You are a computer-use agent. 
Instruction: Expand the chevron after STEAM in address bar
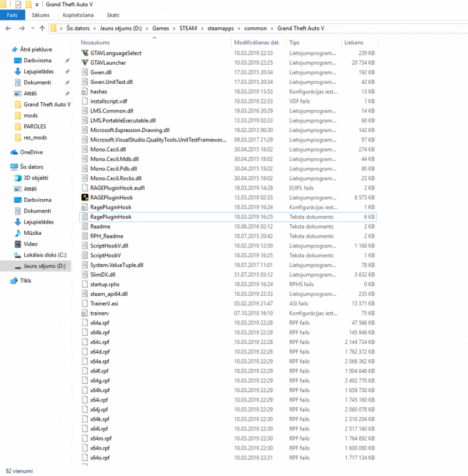click(x=203, y=29)
